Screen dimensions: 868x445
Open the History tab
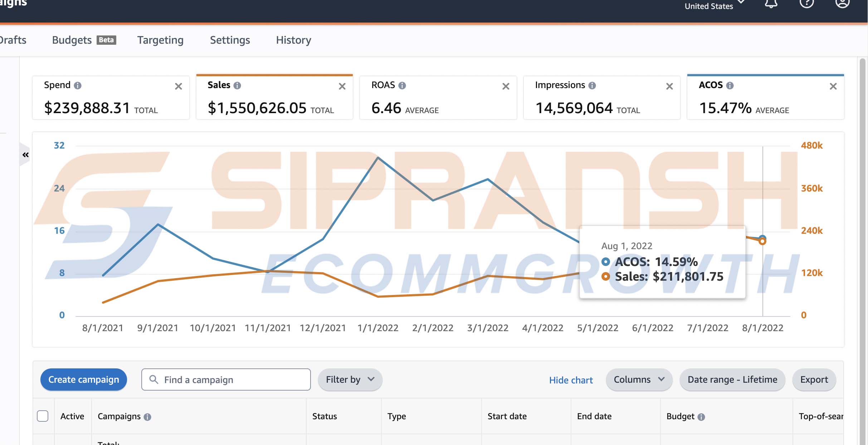point(293,40)
